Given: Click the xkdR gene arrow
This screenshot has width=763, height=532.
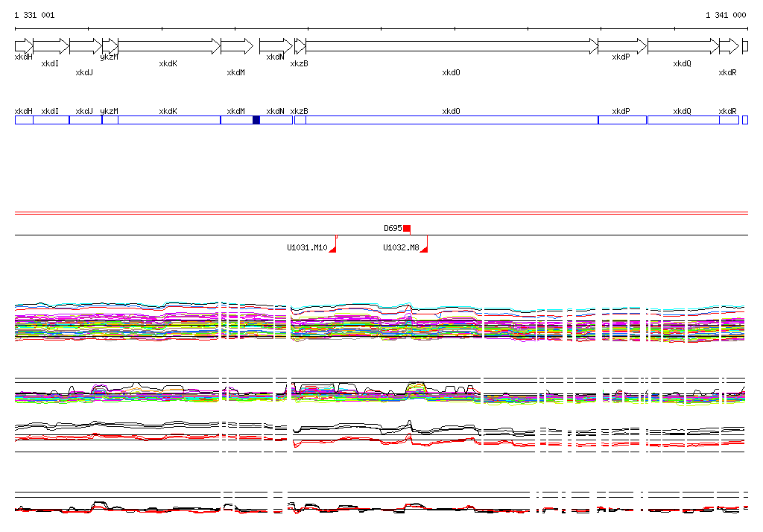Looking at the screenshot, I should point(729,46).
